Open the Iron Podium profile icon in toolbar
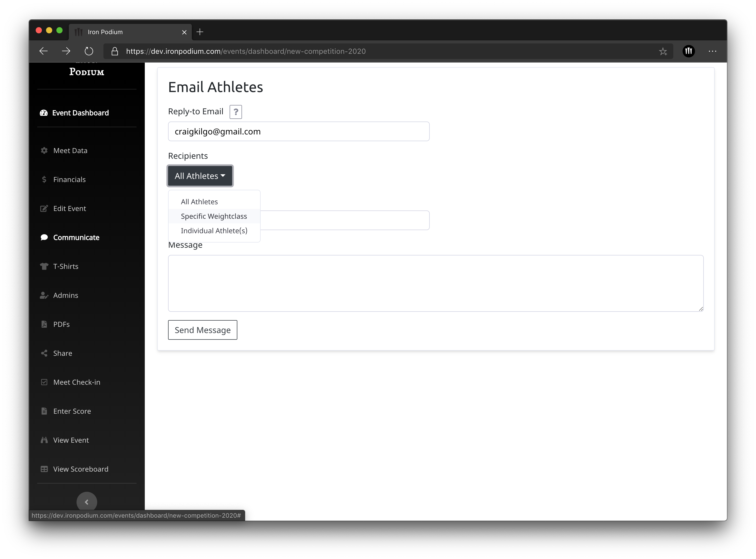This screenshot has width=756, height=559. [x=689, y=51]
